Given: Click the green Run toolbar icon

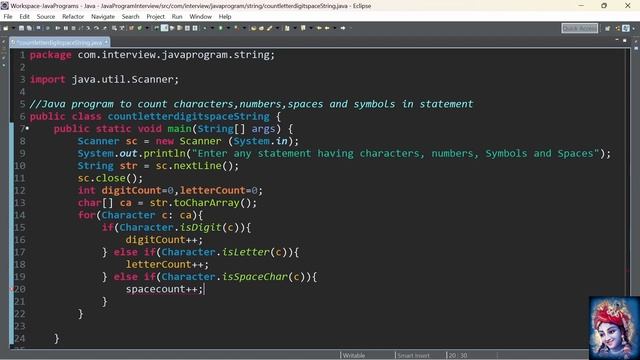Looking at the screenshot, I should pos(220,28).
